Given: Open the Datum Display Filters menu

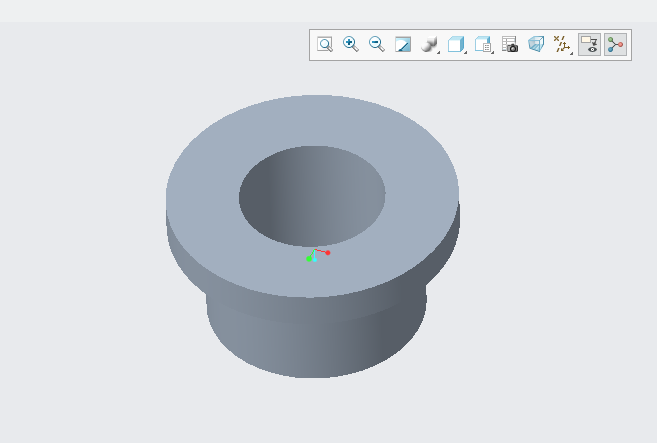Looking at the screenshot, I should (x=562, y=44).
